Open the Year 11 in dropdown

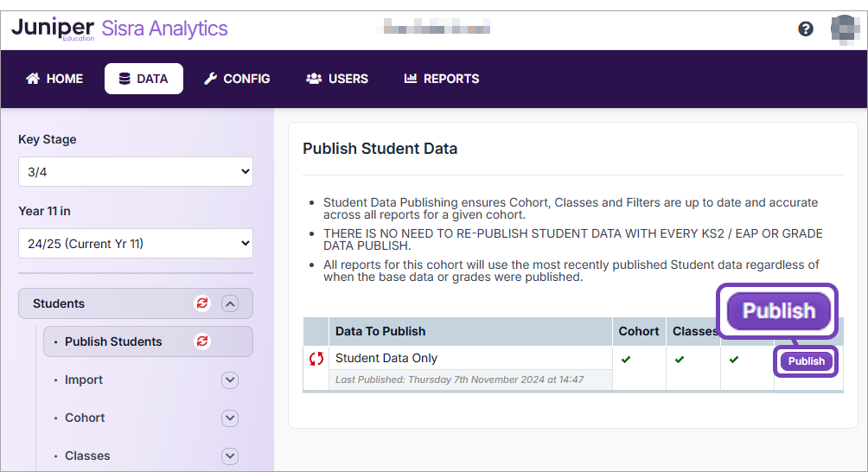point(136,244)
